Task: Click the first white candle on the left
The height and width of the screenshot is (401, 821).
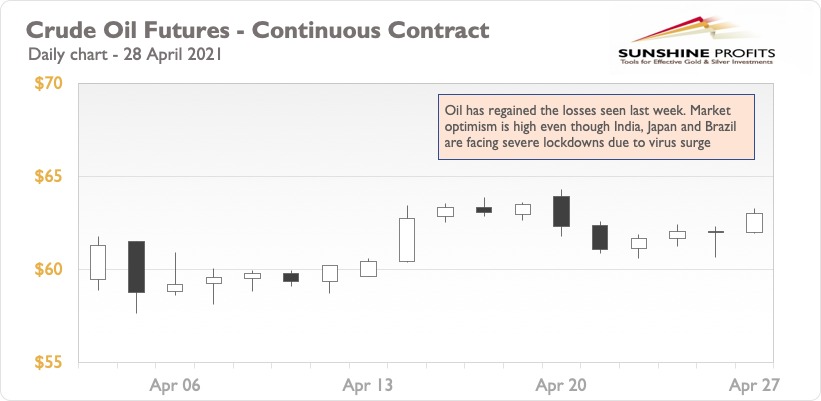Action: click(98, 262)
